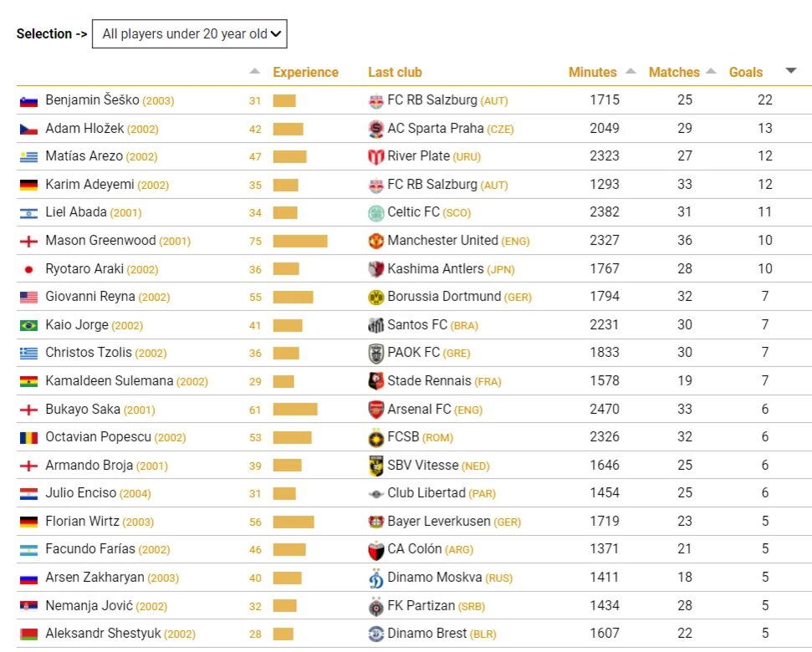
Task: Click the Dinamo Moskva club logo
Action: click(x=375, y=578)
